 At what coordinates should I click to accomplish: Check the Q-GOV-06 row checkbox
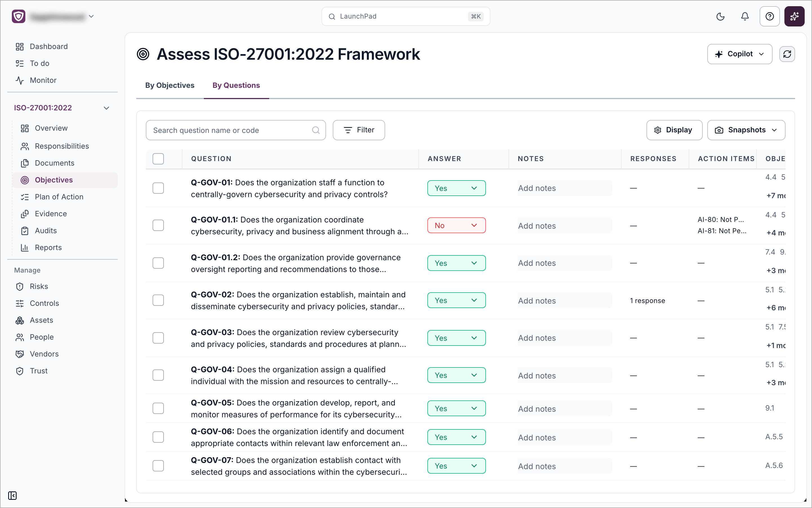click(158, 437)
